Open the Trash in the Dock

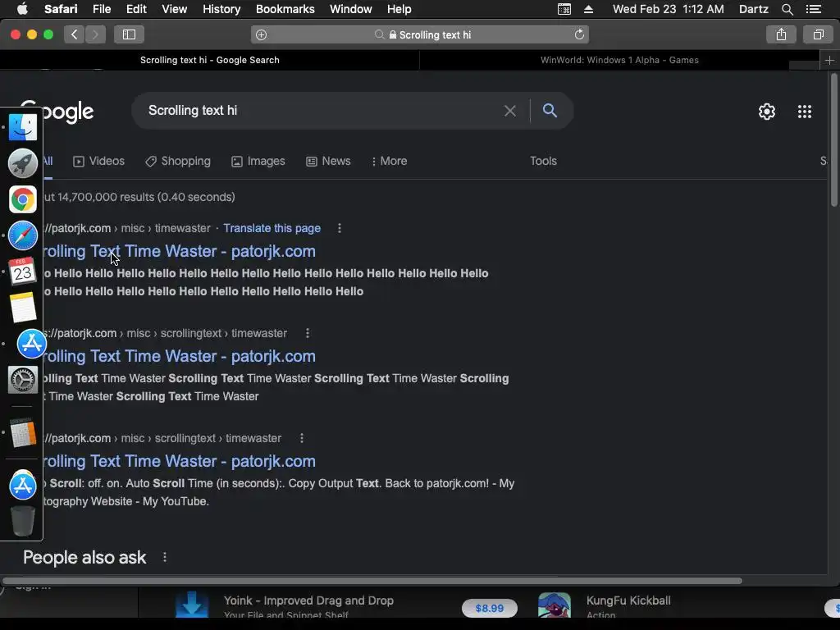click(x=22, y=521)
